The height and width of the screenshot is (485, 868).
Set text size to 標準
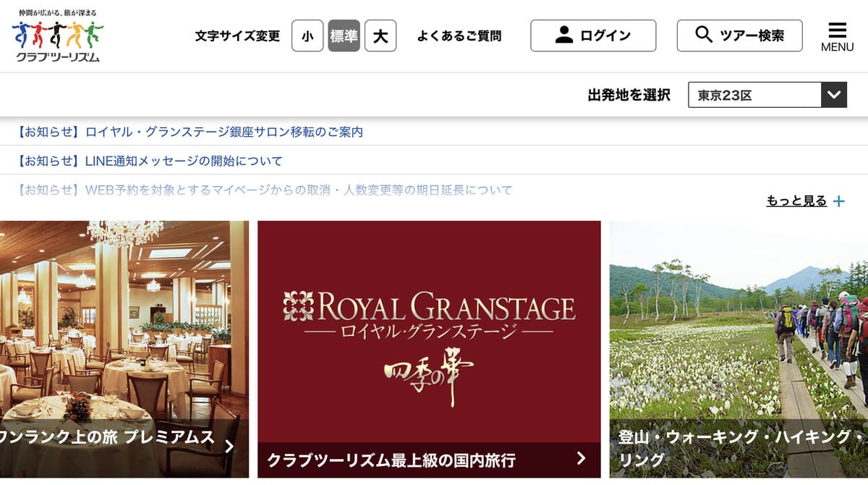[344, 35]
